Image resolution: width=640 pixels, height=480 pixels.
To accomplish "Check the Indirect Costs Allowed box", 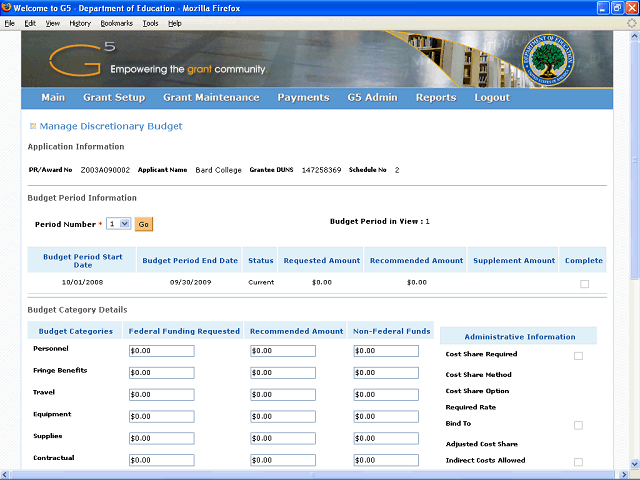I will (578, 461).
